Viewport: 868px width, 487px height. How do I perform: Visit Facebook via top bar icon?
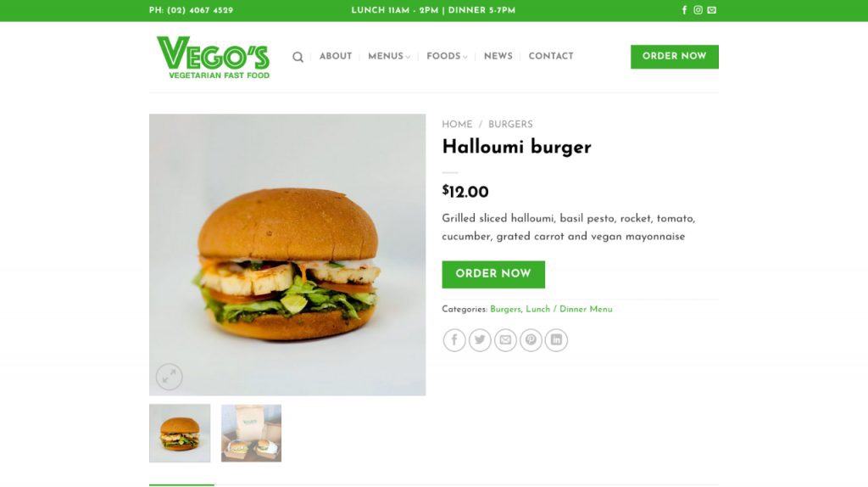click(684, 10)
